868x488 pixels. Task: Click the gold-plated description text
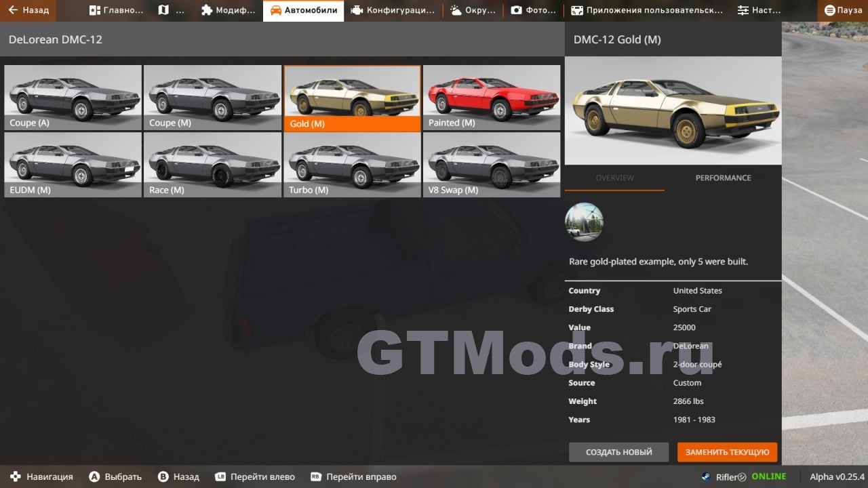658,262
